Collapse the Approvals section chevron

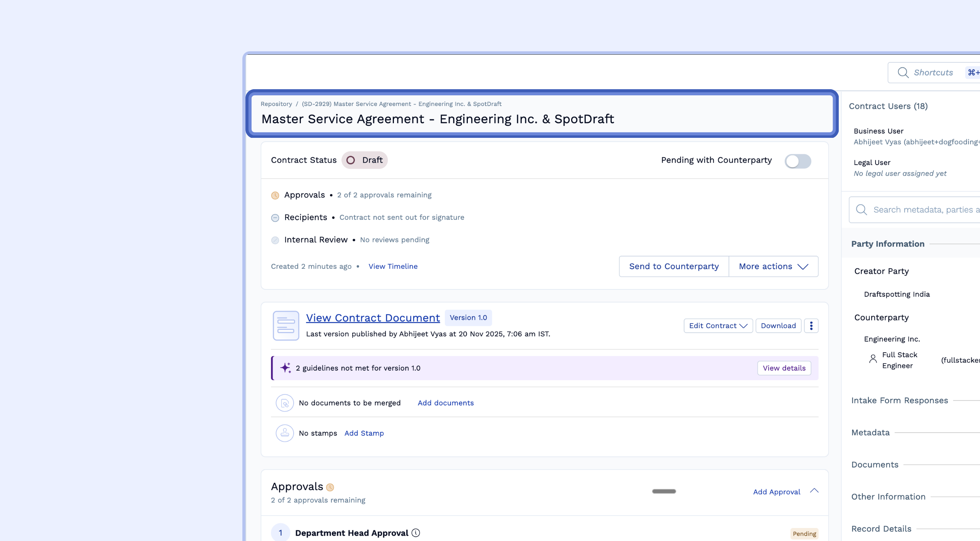[814, 491]
